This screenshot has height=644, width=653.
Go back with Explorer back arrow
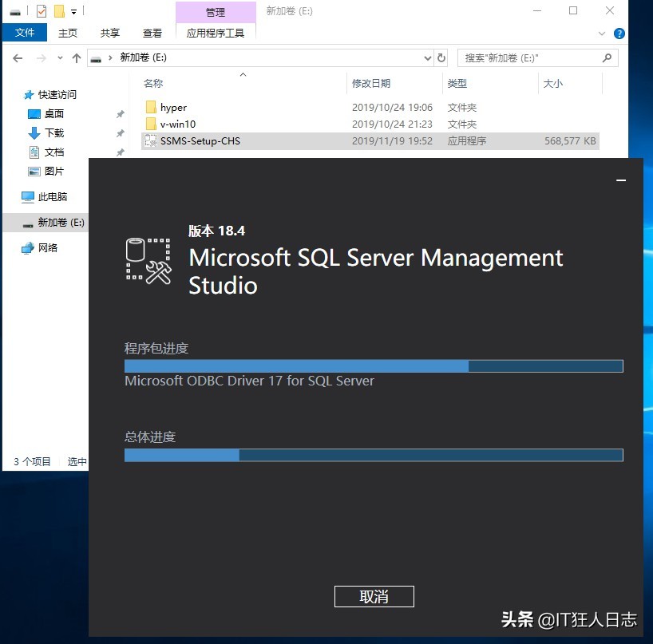click(x=18, y=58)
